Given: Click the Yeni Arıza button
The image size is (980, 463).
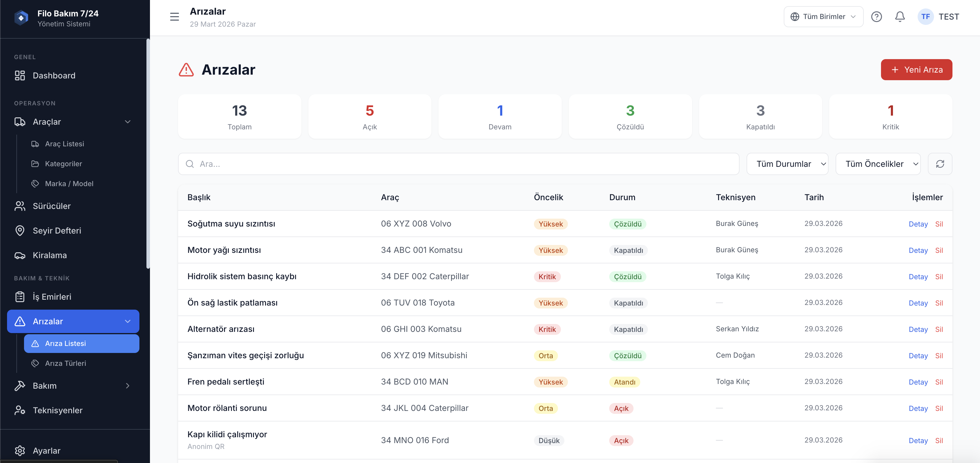Looking at the screenshot, I should 916,70.
